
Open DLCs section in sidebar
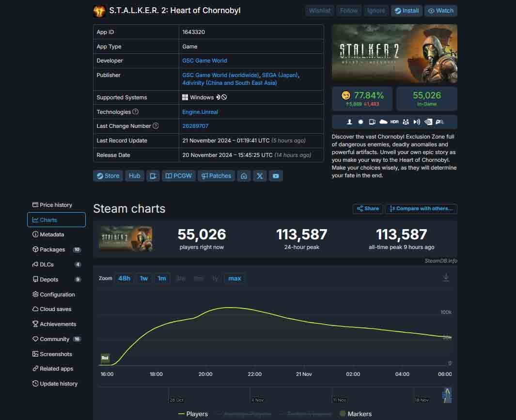tap(56, 264)
